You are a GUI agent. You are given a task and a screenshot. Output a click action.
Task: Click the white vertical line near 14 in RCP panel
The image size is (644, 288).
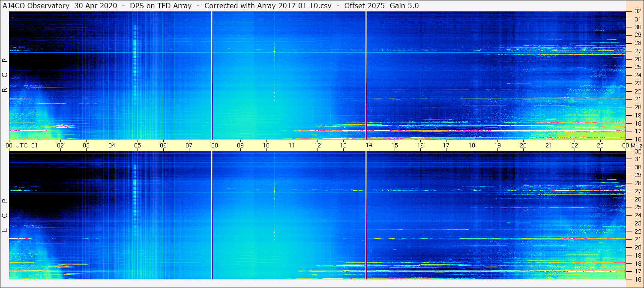pos(366,75)
